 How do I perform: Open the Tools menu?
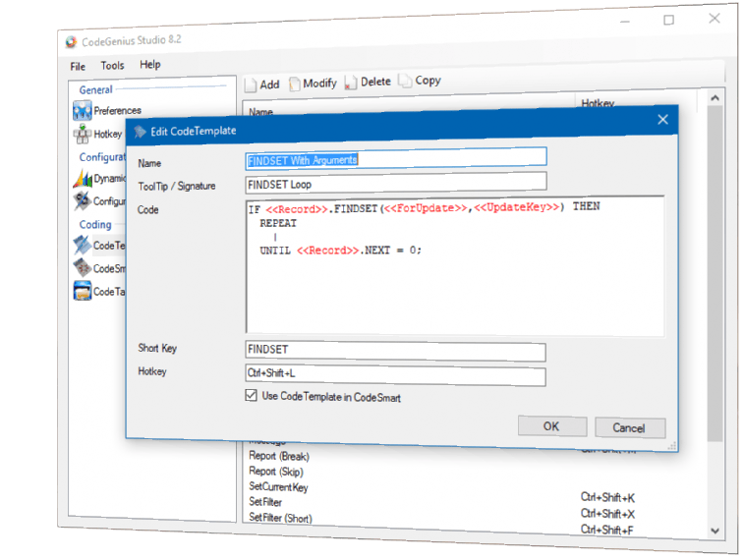(112, 66)
